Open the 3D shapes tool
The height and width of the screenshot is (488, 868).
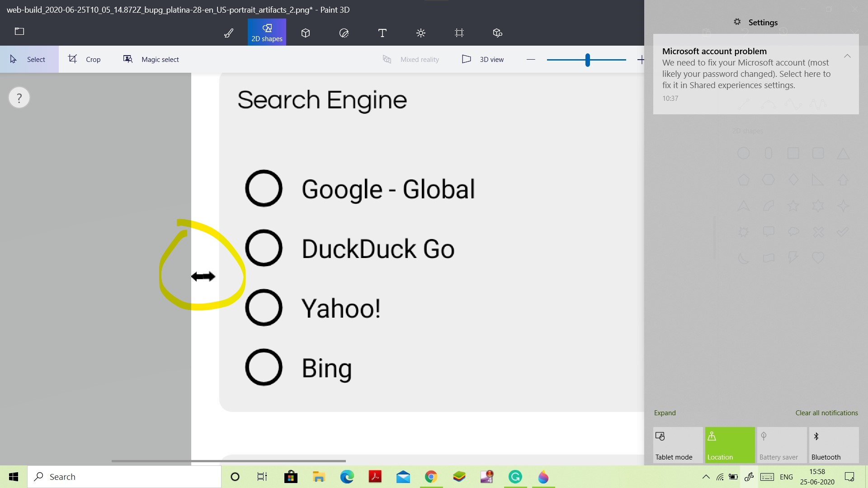point(306,33)
